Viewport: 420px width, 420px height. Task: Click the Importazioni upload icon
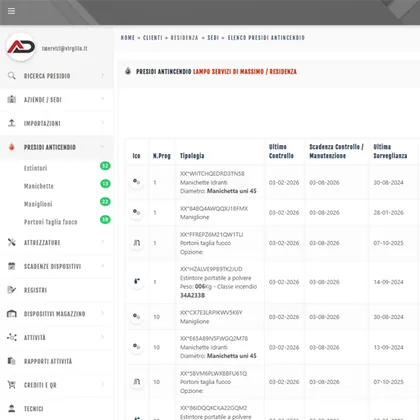click(x=12, y=123)
